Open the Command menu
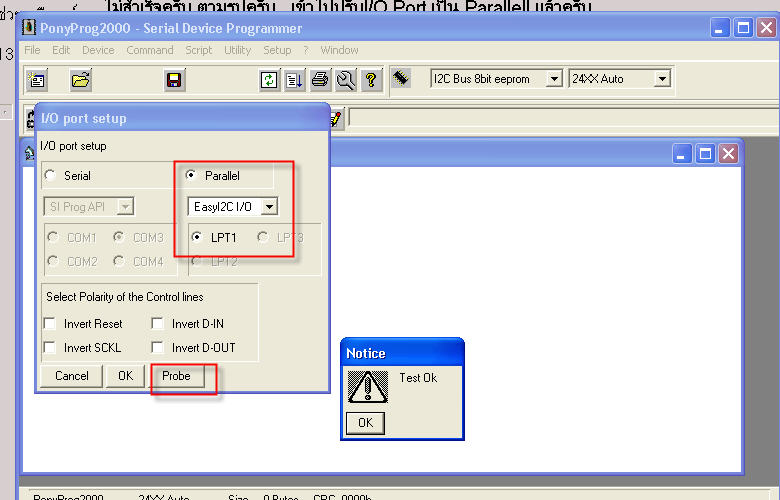Image resolution: width=780 pixels, height=500 pixels. (150, 50)
